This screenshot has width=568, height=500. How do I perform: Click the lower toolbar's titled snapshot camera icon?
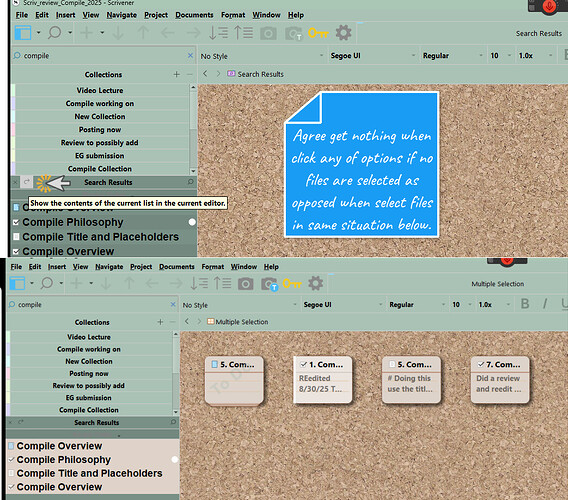[x=269, y=284]
